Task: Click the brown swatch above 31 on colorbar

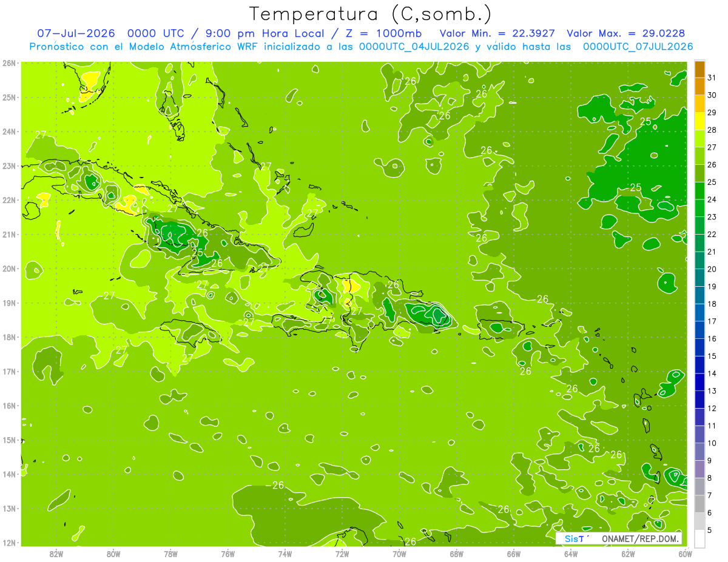Action: pyautogui.click(x=699, y=69)
